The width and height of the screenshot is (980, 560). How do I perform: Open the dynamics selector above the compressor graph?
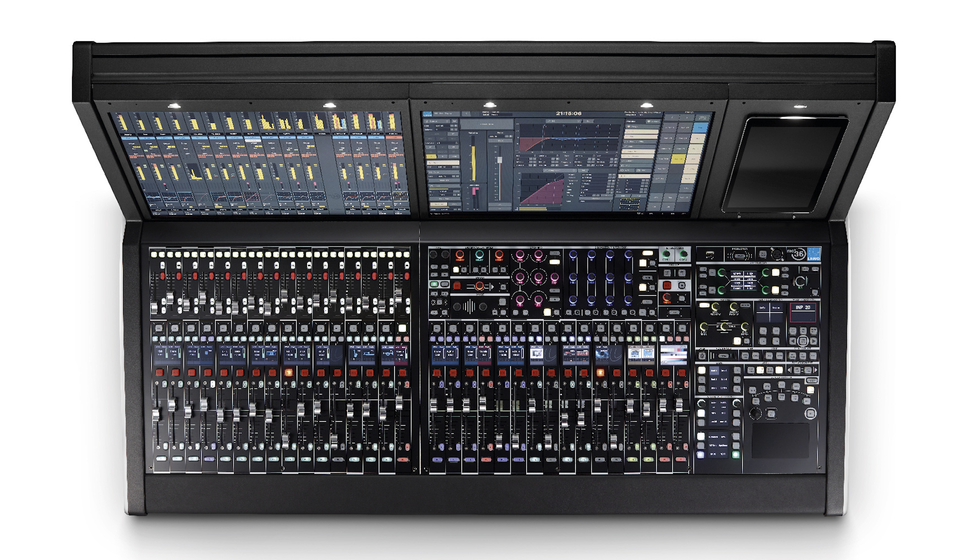pyautogui.click(x=560, y=170)
